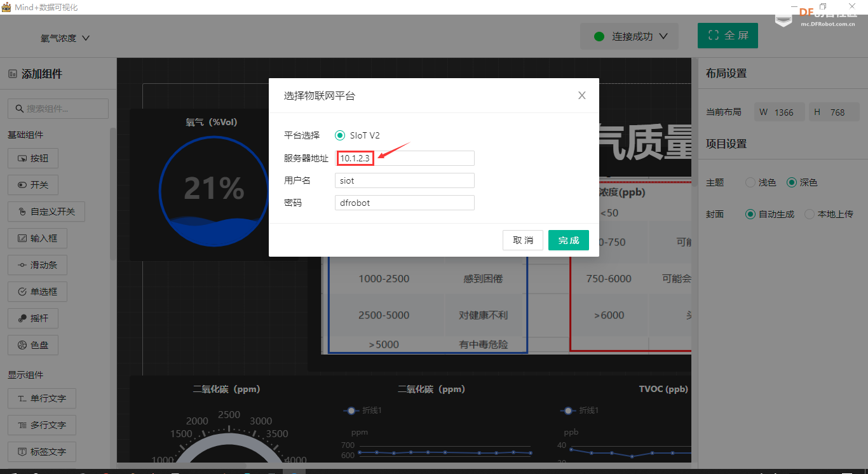The height and width of the screenshot is (474, 868).
Task: Click the 有中毒危险 table cell
Action: point(484,344)
